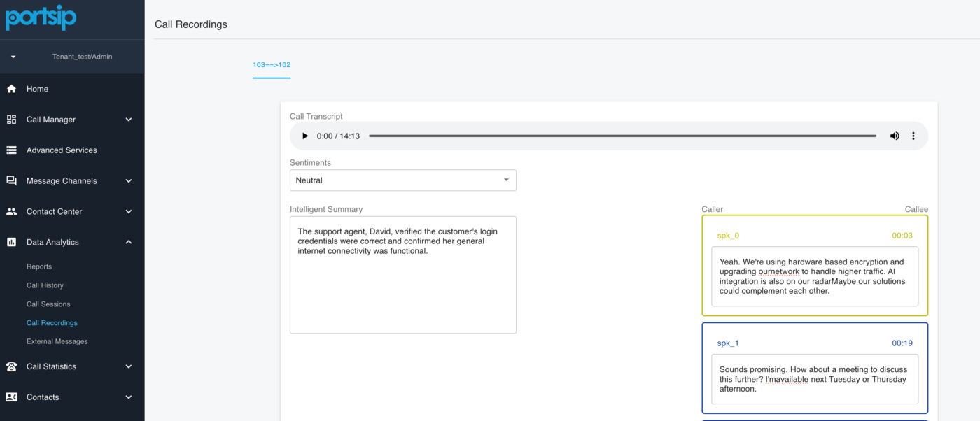This screenshot has height=421, width=980.
Task: Click the Call Manager grid icon
Action: coord(11,120)
